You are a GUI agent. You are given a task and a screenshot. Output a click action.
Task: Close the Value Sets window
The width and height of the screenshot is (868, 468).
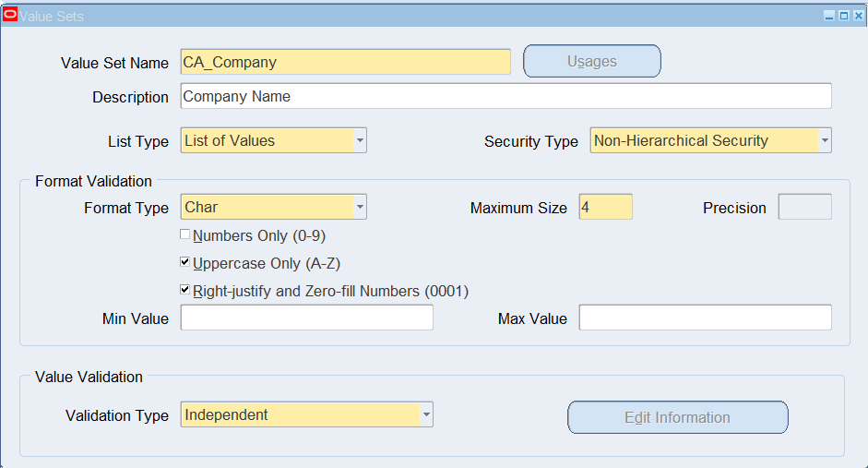pos(858,16)
